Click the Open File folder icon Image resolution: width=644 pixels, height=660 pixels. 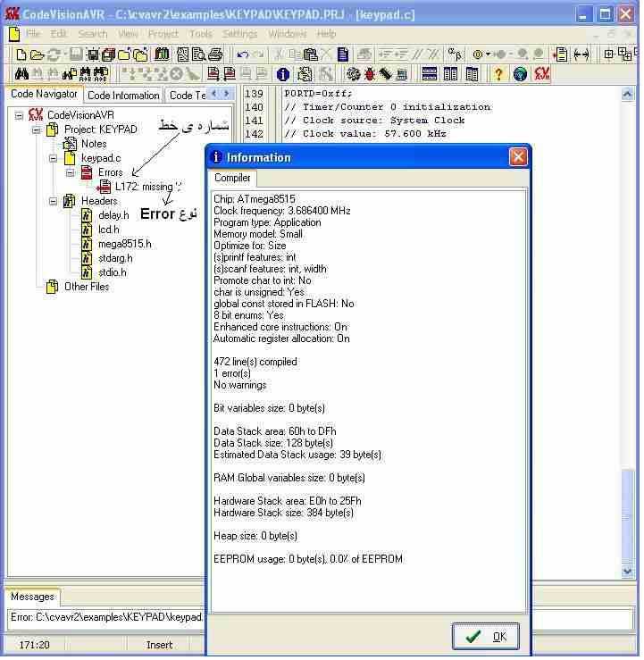pos(36,54)
